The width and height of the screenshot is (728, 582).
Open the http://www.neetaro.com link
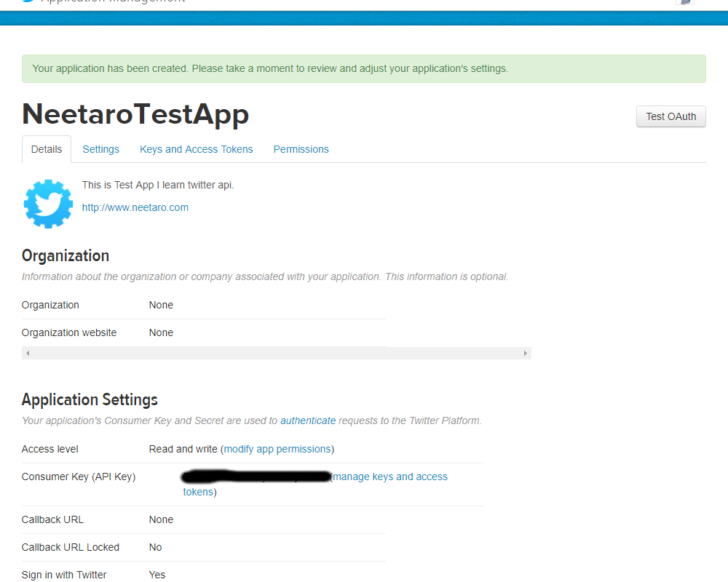tap(135, 207)
